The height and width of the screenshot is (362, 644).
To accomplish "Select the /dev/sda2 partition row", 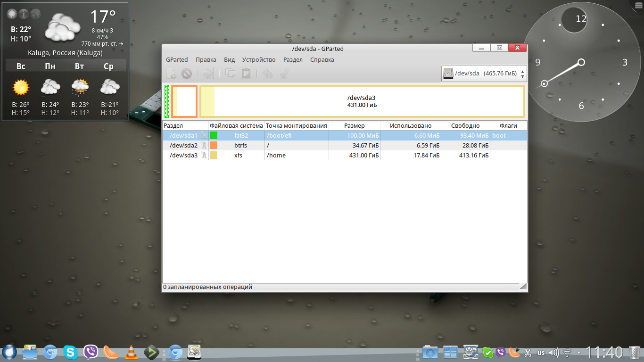I will click(345, 145).
